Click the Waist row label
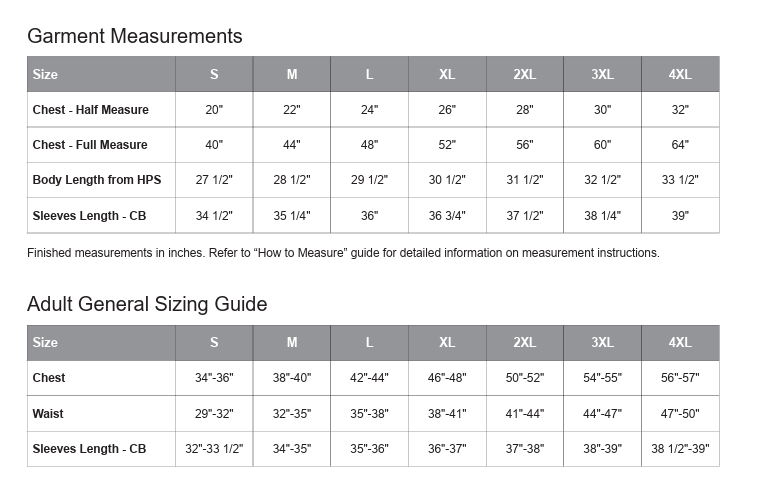Screen dimensions: 775x493 (48, 413)
